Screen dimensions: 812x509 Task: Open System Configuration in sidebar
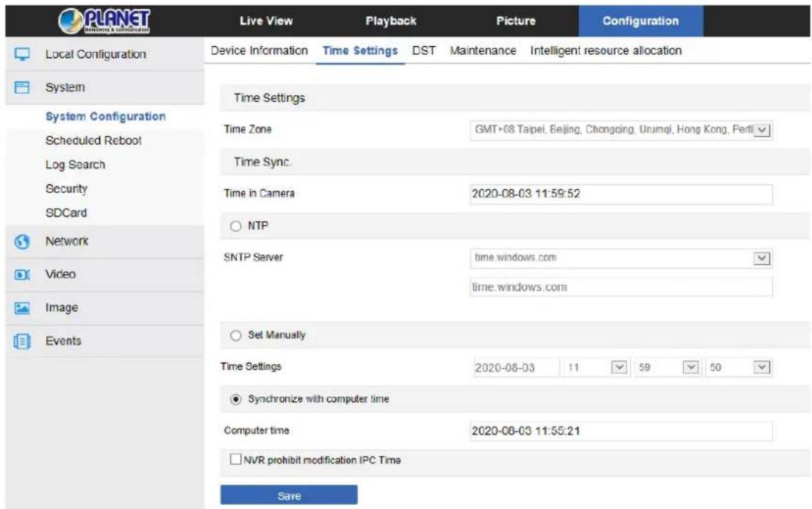(106, 116)
